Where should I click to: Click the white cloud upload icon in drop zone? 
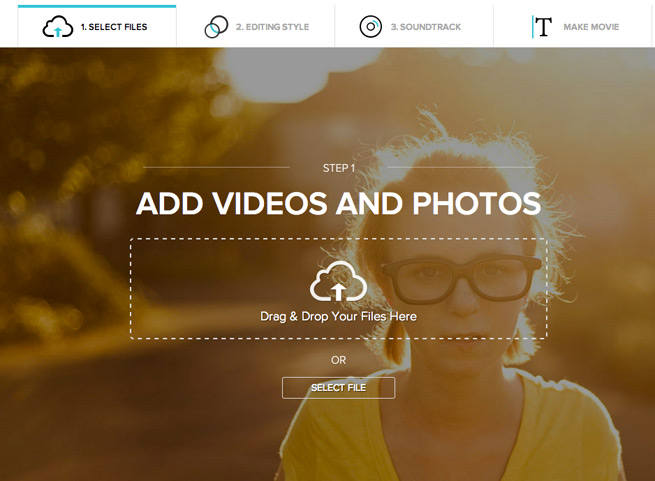(338, 281)
